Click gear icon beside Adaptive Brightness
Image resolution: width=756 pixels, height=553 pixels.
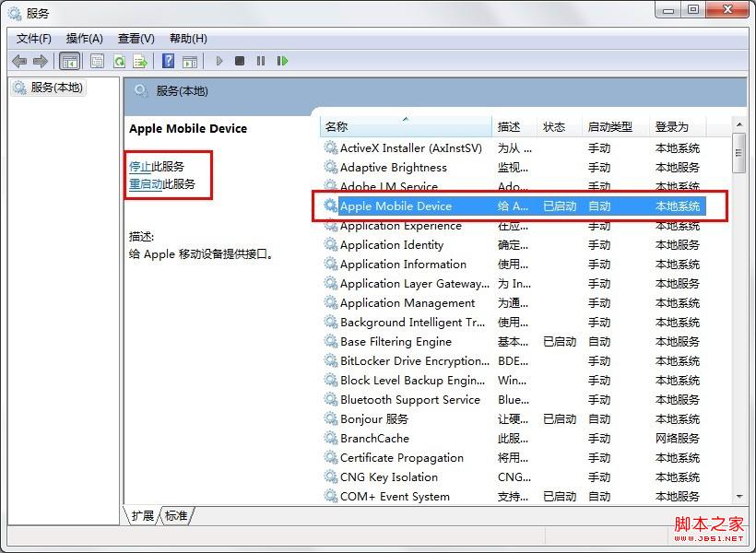tap(331, 167)
